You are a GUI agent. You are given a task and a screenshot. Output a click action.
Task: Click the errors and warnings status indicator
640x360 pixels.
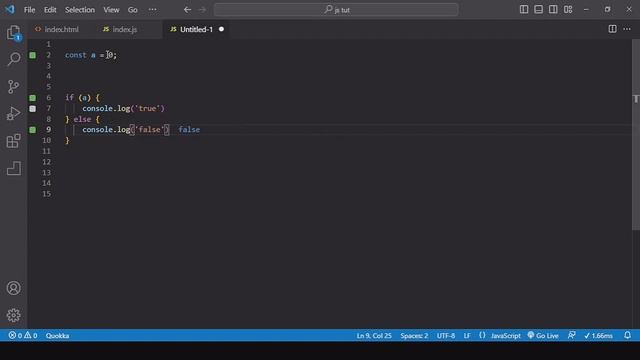click(23, 336)
